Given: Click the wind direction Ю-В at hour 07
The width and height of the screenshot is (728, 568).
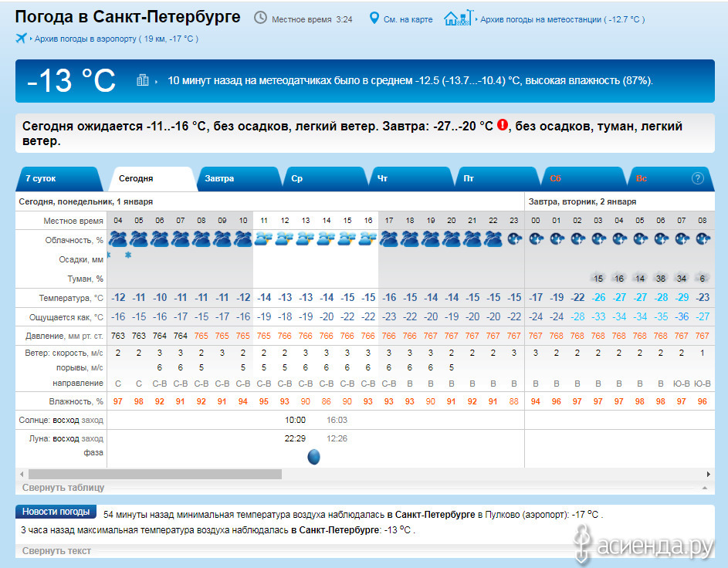Looking at the screenshot, I should point(681,384).
